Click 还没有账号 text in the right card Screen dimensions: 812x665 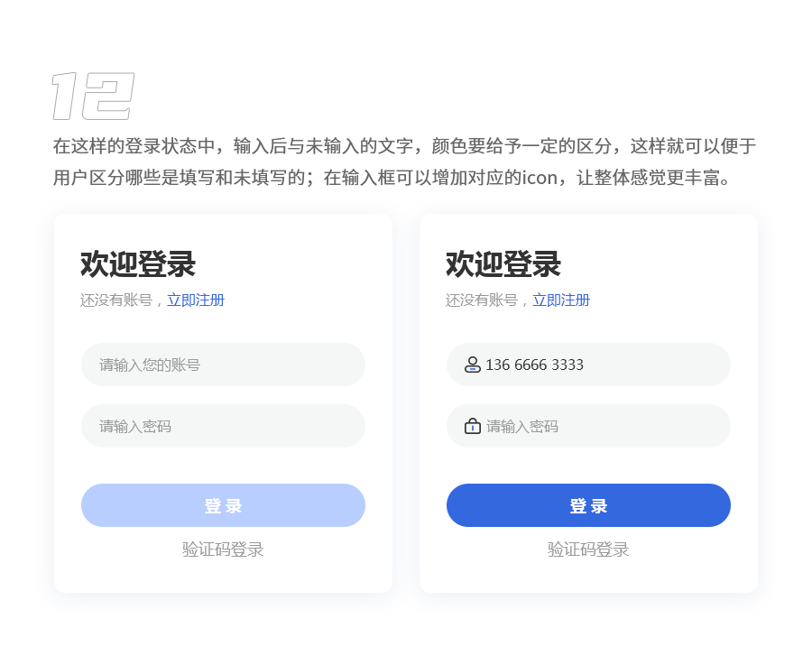click(482, 300)
